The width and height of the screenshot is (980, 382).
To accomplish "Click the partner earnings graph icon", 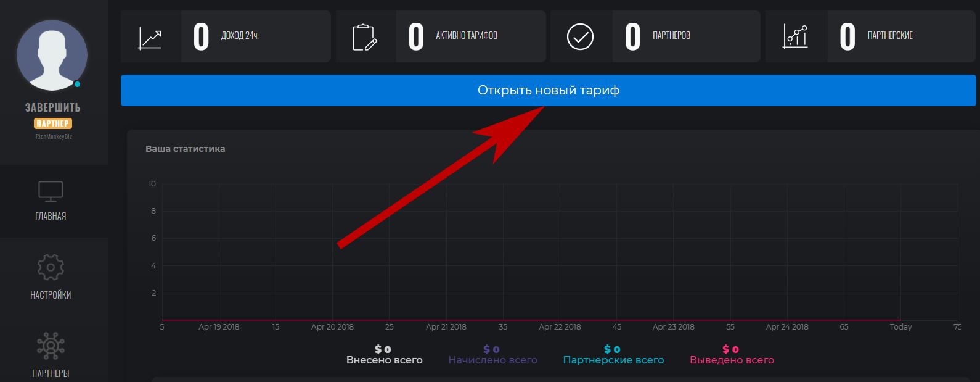I will pos(795,36).
